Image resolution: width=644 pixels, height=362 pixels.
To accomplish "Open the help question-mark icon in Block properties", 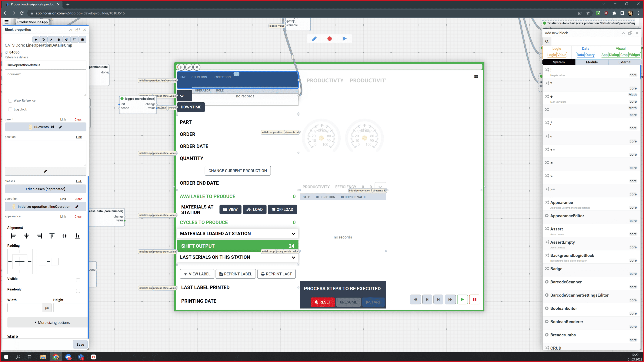I will coord(59,39).
